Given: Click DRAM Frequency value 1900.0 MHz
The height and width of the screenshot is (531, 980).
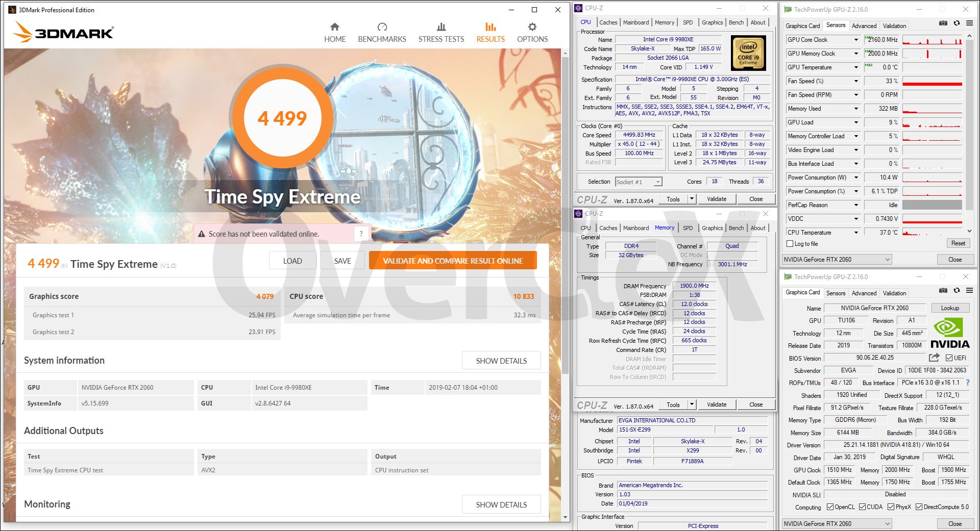Looking at the screenshot, I should pyautogui.click(x=694, y=286).
